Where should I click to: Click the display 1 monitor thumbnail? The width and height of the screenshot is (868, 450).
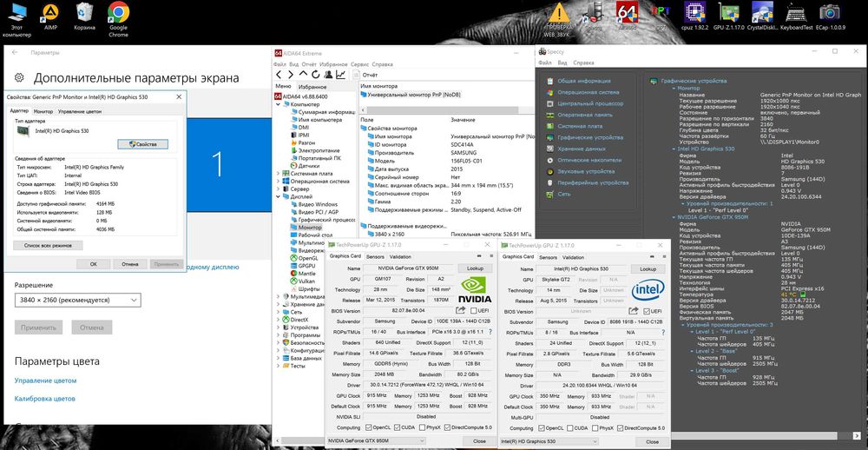(228, 164)
